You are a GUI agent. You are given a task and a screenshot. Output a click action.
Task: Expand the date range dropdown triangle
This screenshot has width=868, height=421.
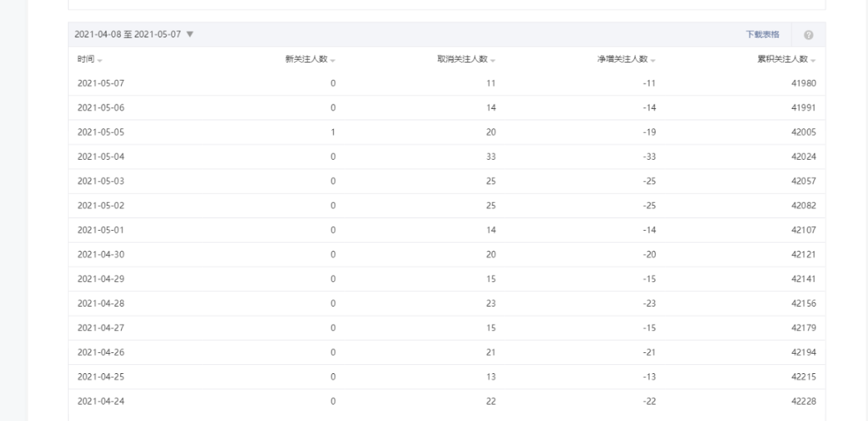tap(190, 34)
